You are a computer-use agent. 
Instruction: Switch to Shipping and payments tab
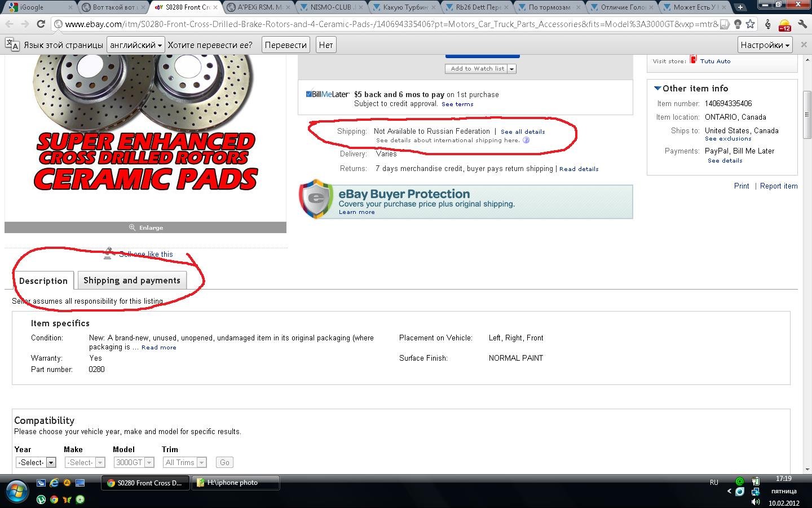pos(132,280)
